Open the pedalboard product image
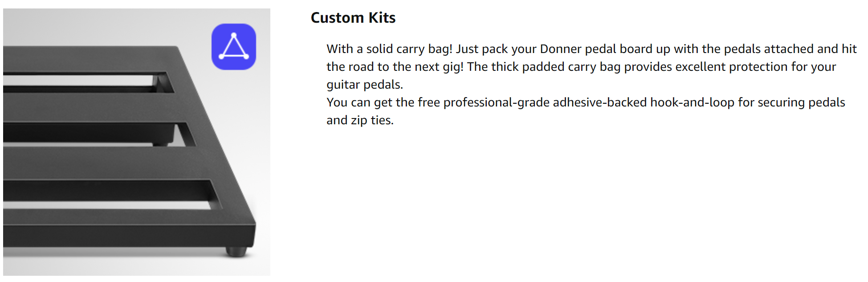 (137, 142)
